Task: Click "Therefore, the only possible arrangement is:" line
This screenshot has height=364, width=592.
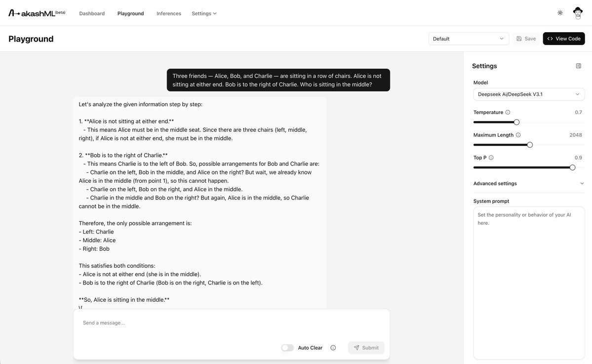Action: point(135,223)
